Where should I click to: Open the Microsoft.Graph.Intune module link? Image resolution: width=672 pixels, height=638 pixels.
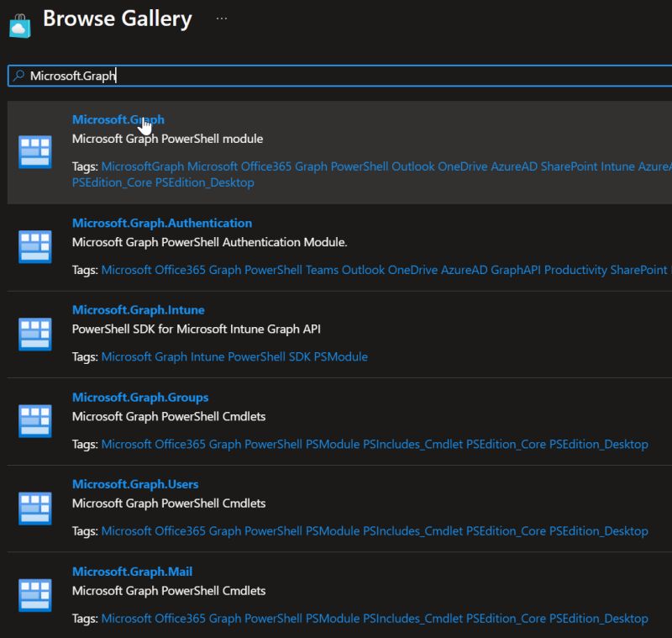[x=138, y=309]
